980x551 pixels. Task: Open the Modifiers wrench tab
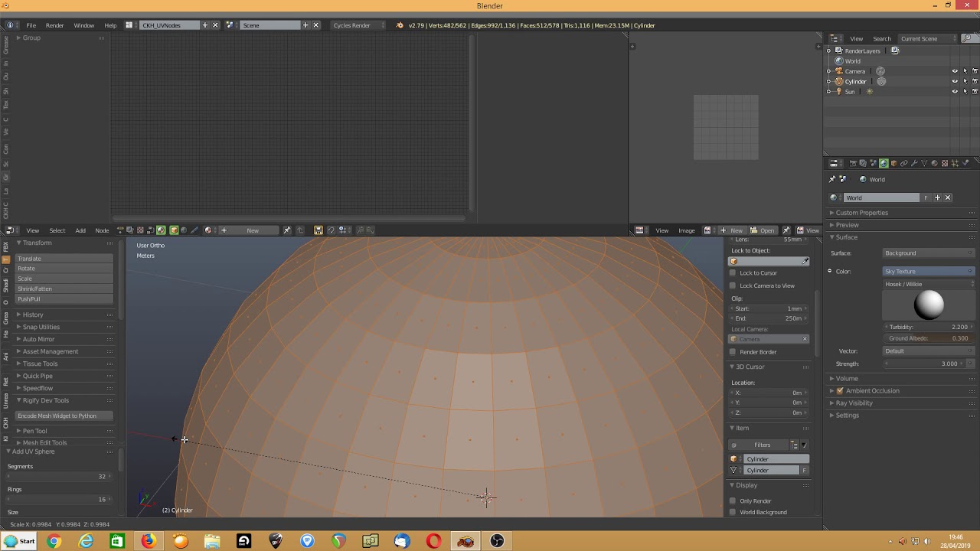coord(914,163)
